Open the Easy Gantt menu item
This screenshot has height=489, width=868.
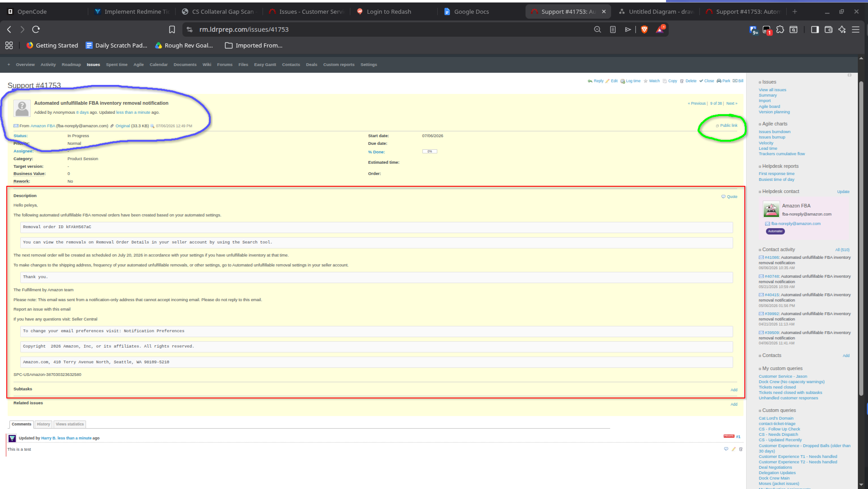click(x=265, y=65)
